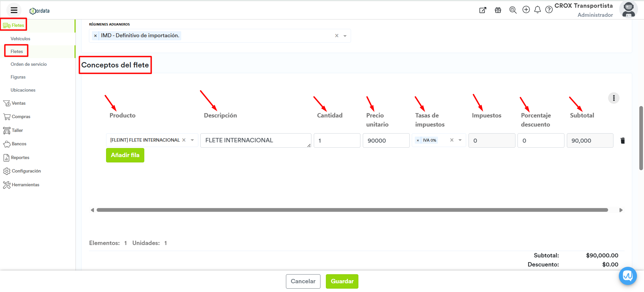
Task: Remove the IMD Definitivo de importación tag
Action: [96, 36]
